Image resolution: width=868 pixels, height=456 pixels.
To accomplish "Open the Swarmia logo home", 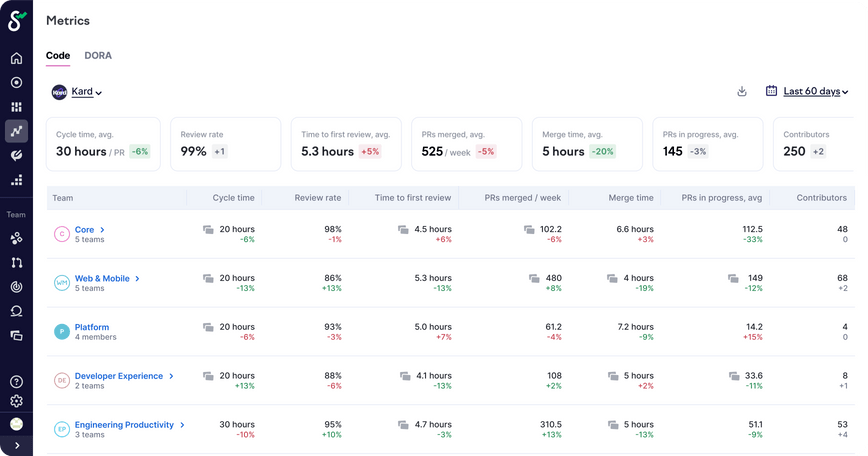I will [17, 21].
